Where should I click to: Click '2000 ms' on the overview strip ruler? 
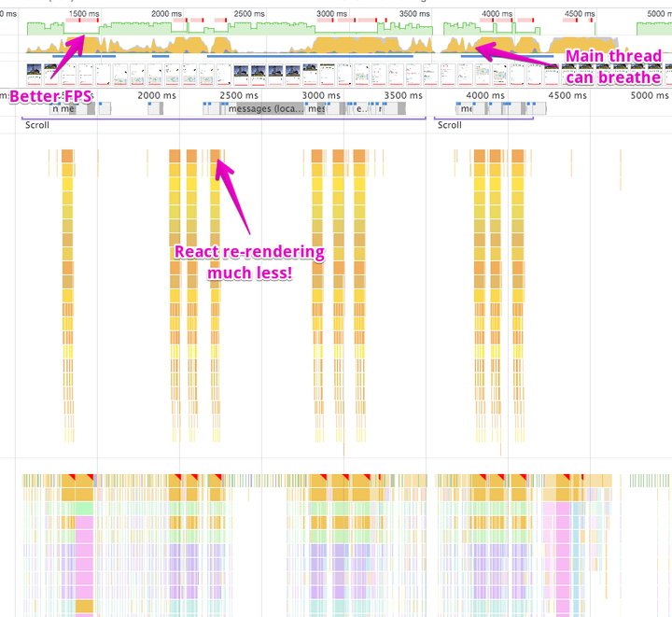click(167, 14)
